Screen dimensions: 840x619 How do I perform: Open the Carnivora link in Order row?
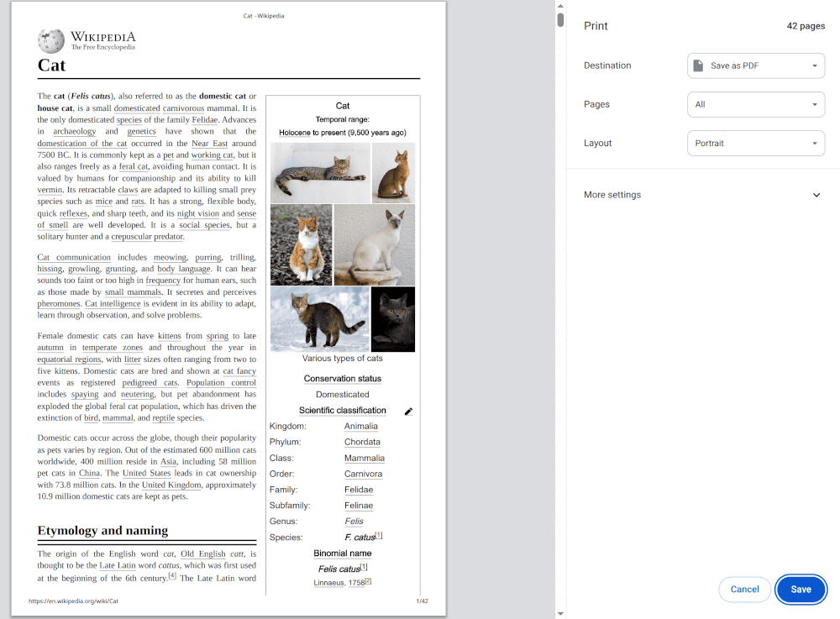[x=363, y=474]
